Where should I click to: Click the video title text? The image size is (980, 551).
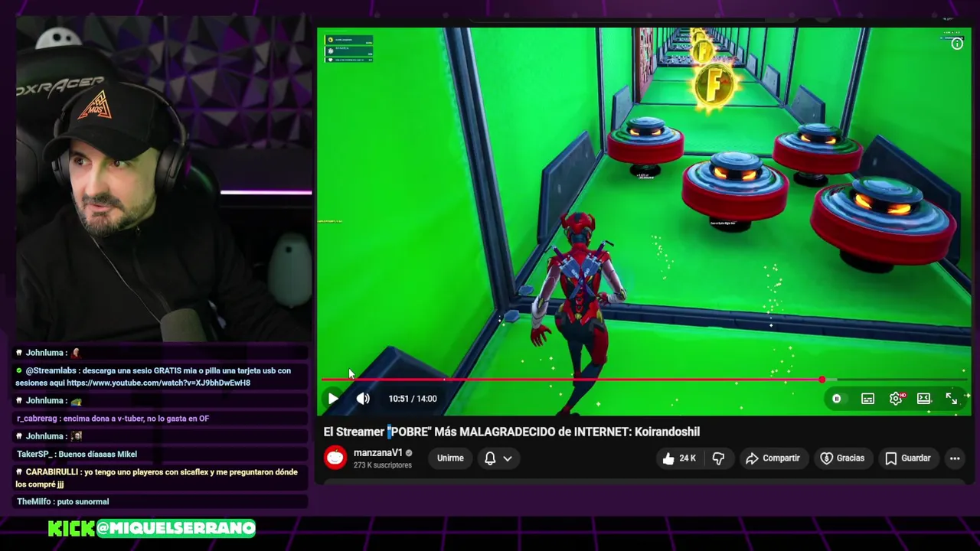click(x=511, y=432)
